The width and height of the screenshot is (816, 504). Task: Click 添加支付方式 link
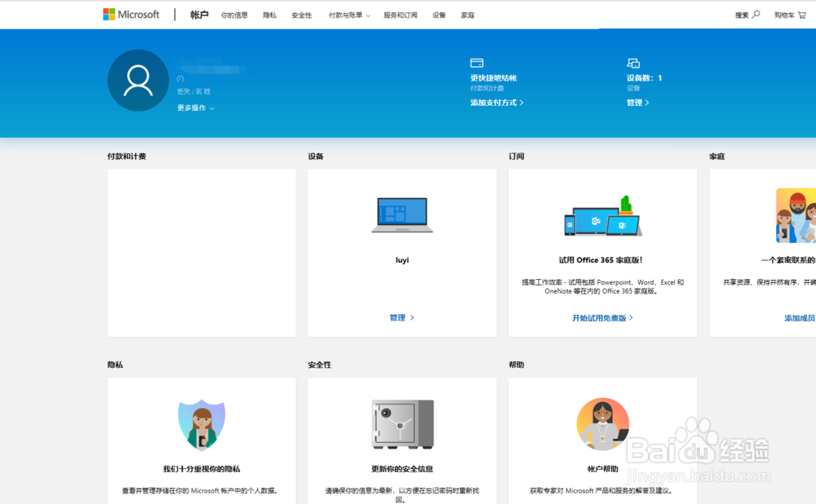[496, 103]
